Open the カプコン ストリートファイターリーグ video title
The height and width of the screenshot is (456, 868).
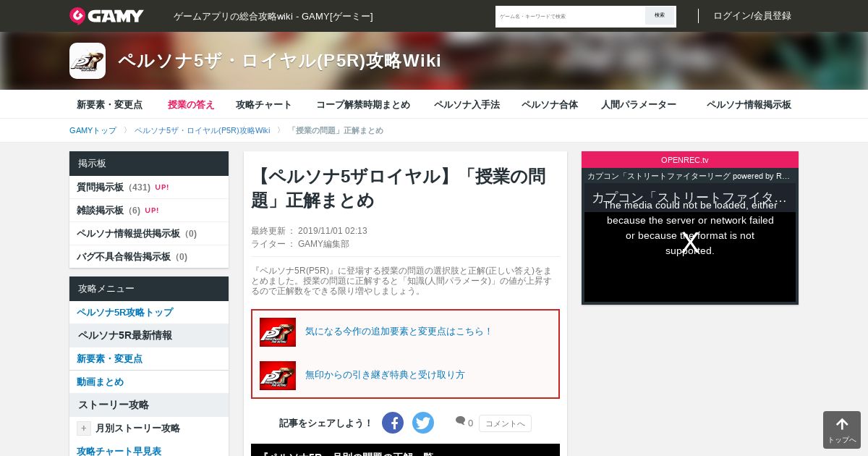pos(689,176)
